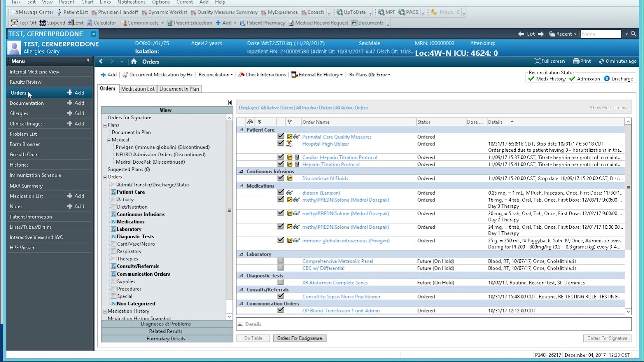Open MAR Summary in the menu

tap(26, 186)
